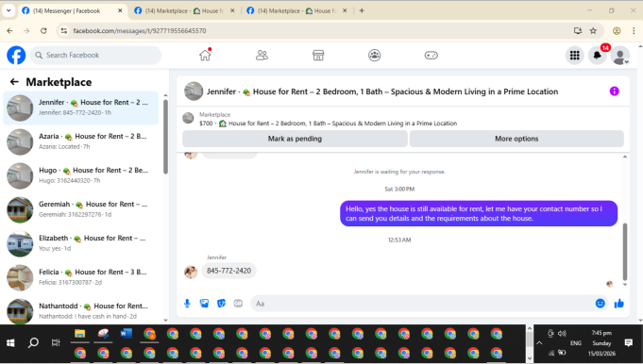Open the Elizabeth conversation in the list
Image resolution: width=643 pixels, height=364 pixels.
click(81, 243)
